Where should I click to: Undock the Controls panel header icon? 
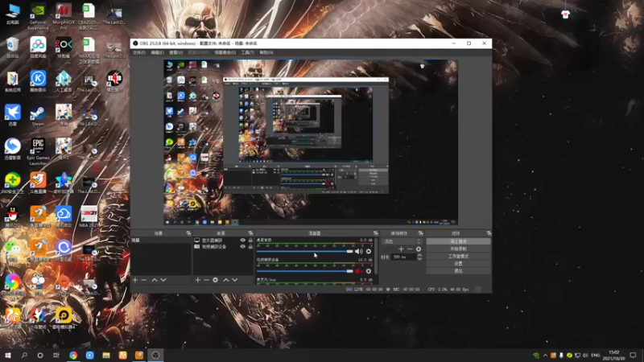tap(489, 233)
